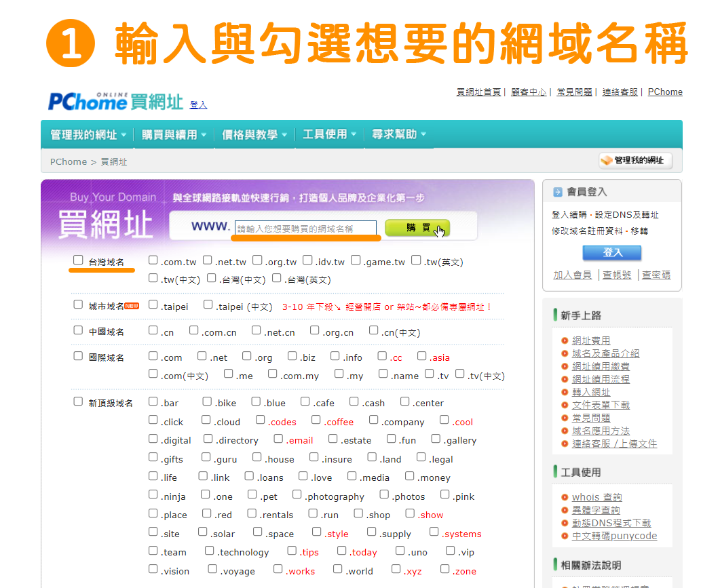Image resolution: width=720 pixels, height=588 pixels.
Task: Open the 買網址首頁 top link
Action: [x=478, y=92]
